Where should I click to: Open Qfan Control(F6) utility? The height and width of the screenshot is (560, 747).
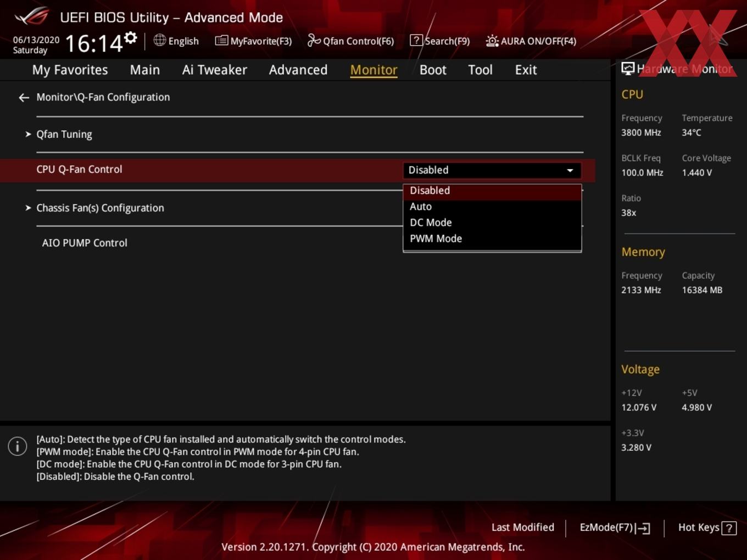pyautogui.click(x=350, y=41)
